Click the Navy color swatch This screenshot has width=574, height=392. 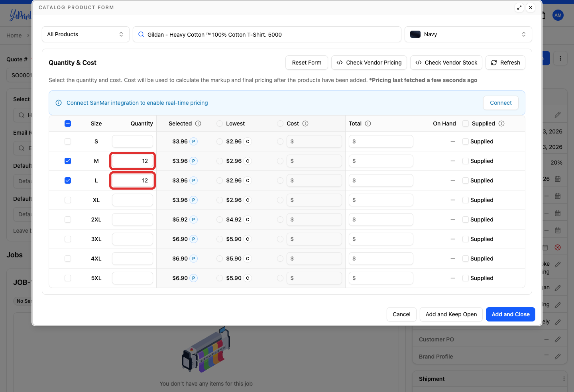[415, 34]
